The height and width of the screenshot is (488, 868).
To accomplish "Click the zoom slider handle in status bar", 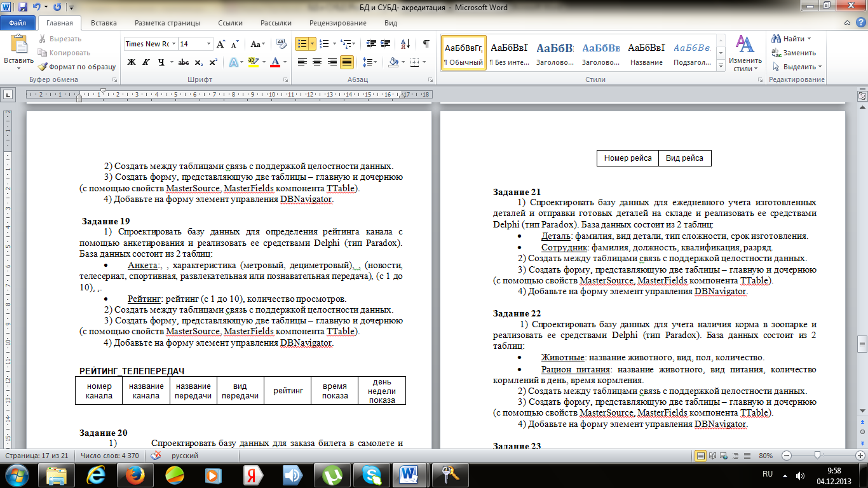I will click(817, 456).
